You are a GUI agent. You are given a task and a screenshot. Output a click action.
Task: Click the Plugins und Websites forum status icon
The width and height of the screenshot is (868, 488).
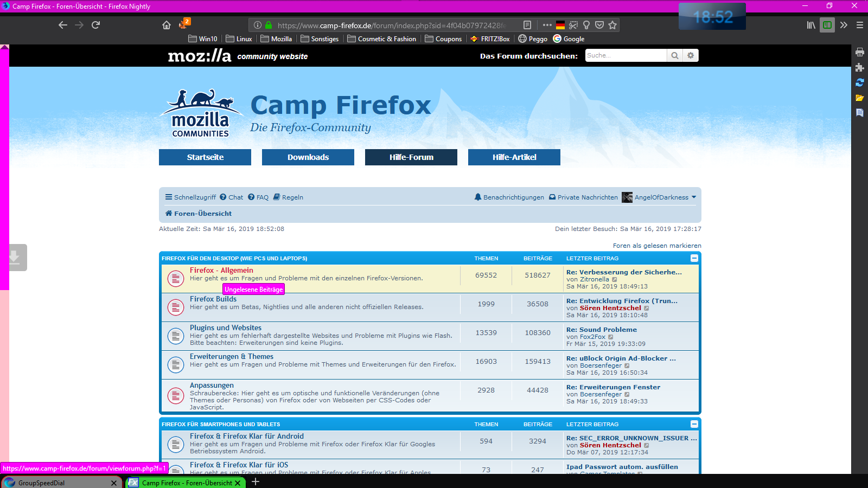pos(175,336)
